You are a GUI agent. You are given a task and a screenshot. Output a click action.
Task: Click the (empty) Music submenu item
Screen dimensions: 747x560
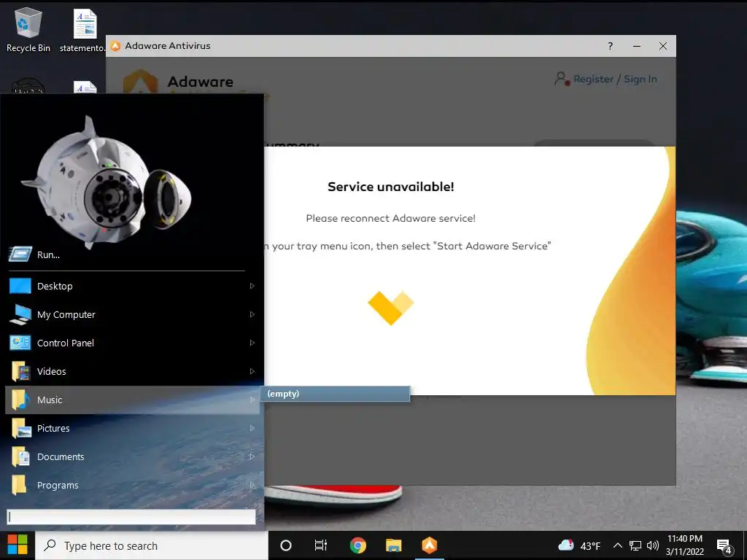click(335, 394)
